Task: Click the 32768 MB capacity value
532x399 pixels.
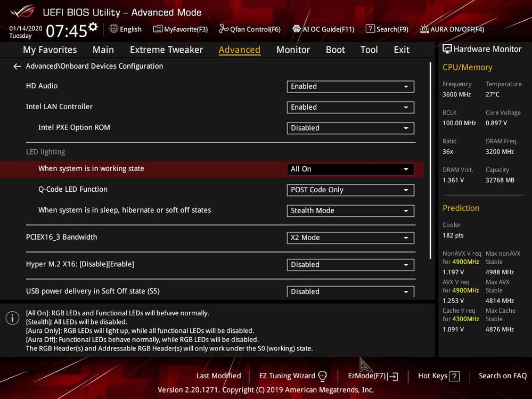Action: point(500,180)
